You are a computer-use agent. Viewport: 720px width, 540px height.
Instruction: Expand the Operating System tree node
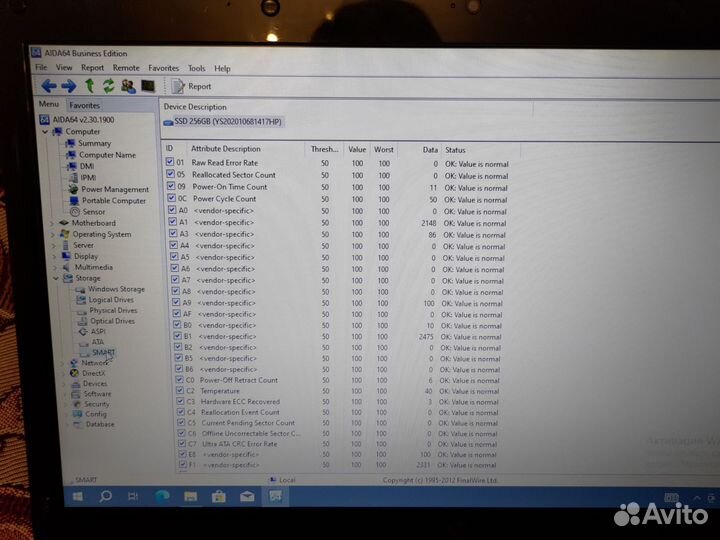[52, 235]
